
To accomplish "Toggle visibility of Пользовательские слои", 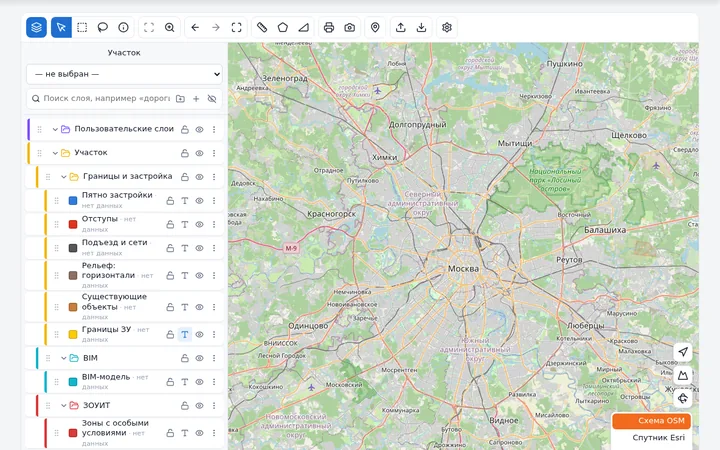I will tap(199, 129).
